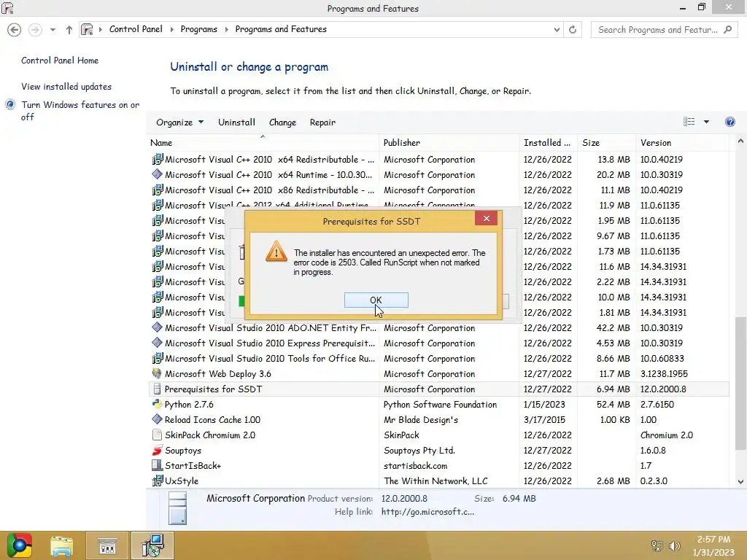Open Chrome from the taskbar
747x560 pixels.
(20, 545)
